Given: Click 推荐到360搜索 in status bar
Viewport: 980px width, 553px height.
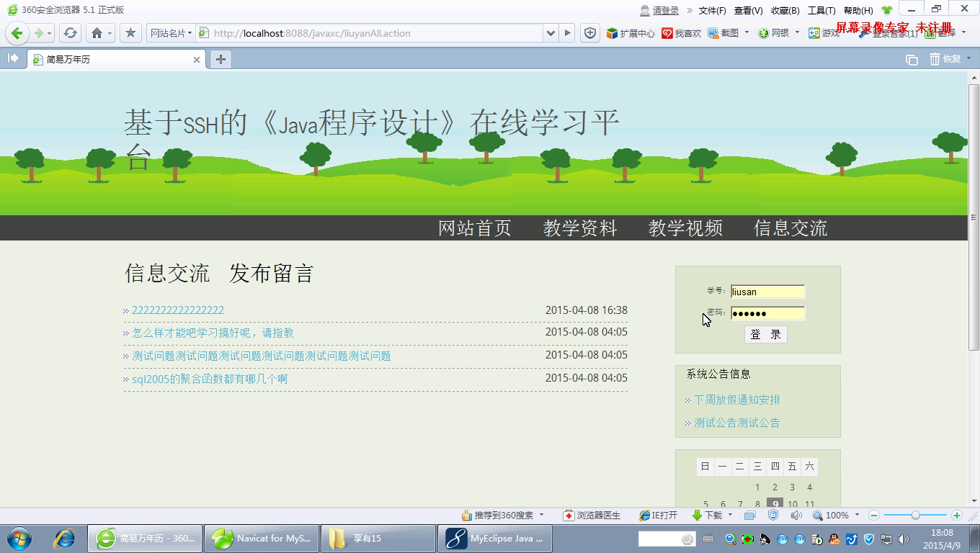Looking at the screenshot, I should point(498,516).
